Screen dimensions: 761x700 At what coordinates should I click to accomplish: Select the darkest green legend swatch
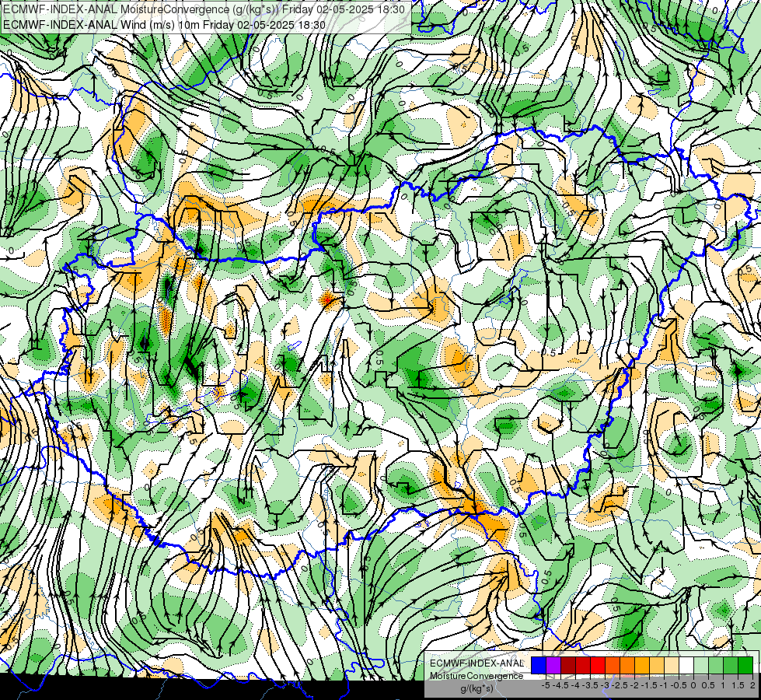[745, 665]
